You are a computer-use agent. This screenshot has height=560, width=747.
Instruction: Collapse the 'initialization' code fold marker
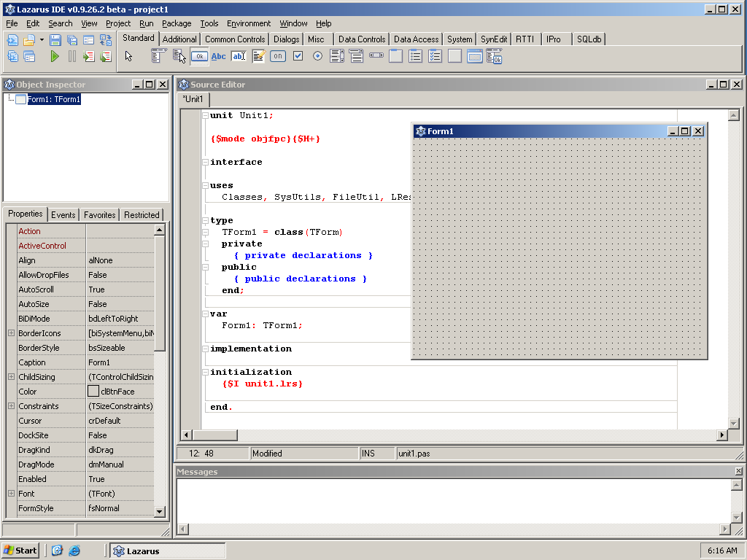[205, 372]
